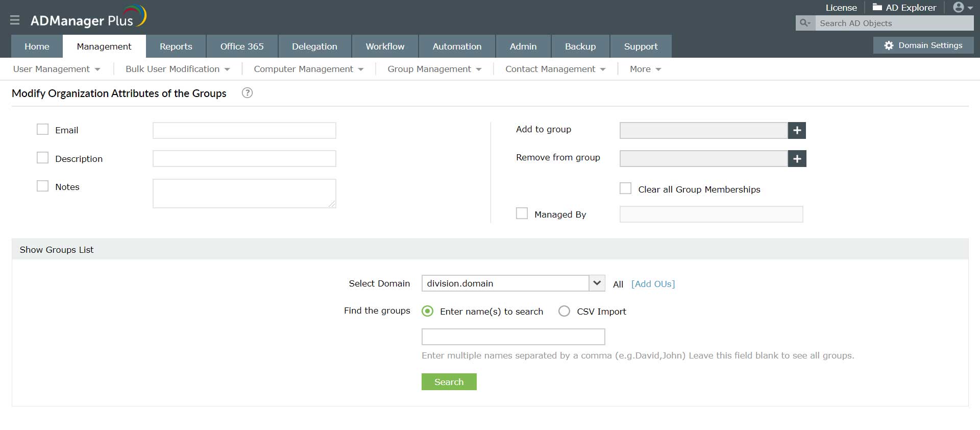Click the group names search field

513,337
